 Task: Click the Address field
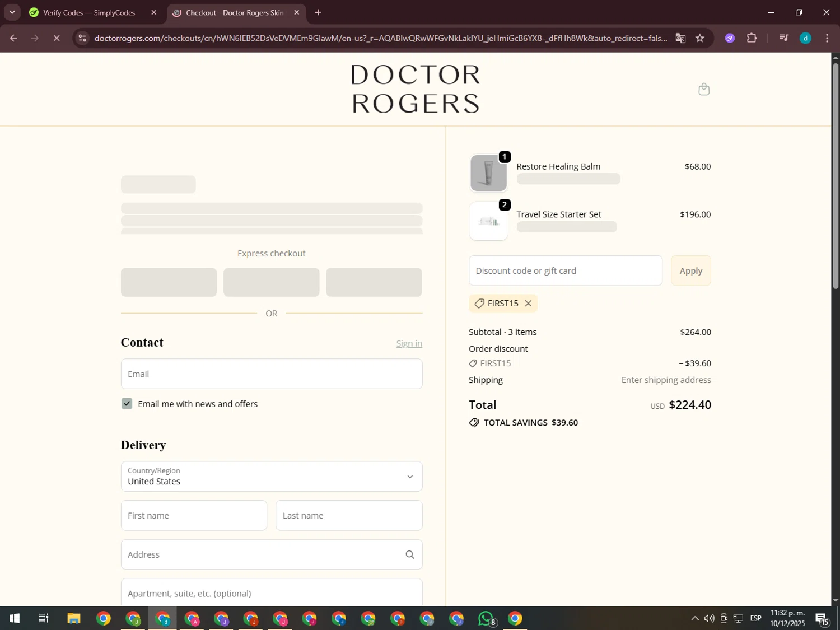coord(272,554)
